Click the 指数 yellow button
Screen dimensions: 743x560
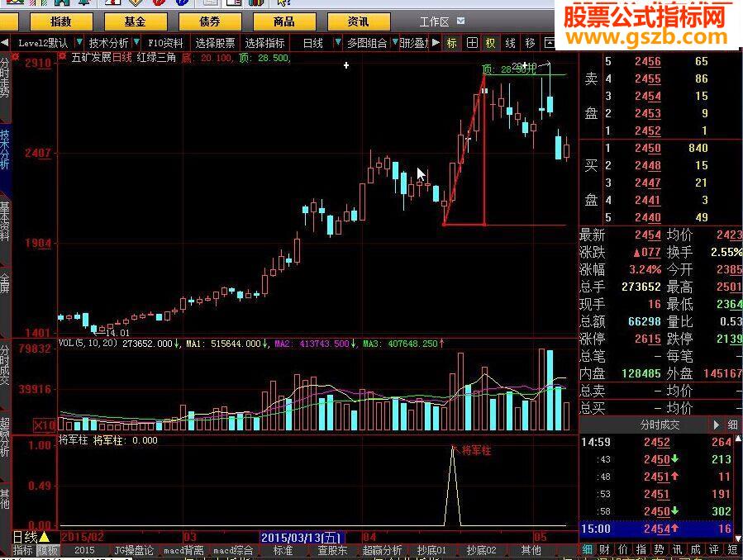pyautogui.click(x=61, y=21)
